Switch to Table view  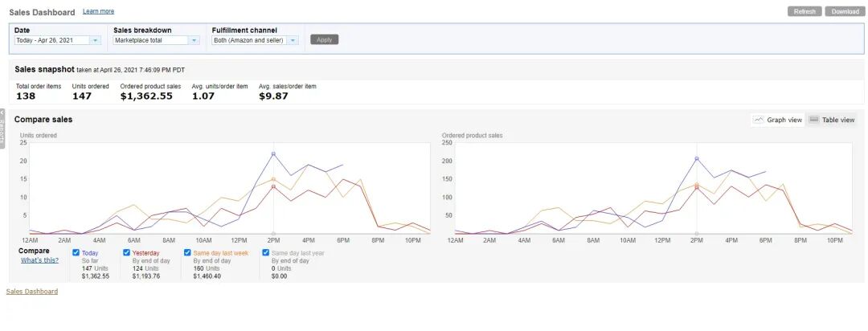[832, 120]
